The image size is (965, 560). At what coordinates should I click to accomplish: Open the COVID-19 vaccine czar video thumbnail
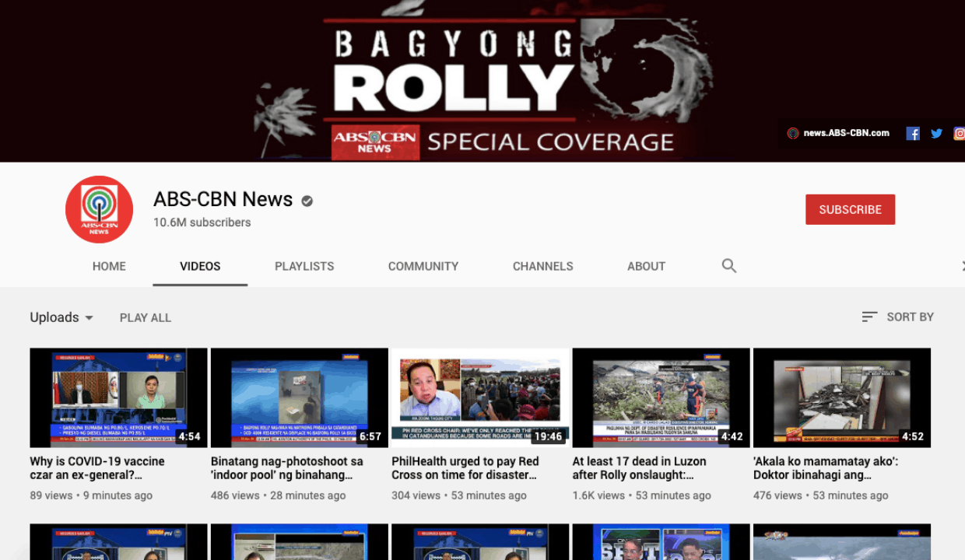click(x=118, y=397)
